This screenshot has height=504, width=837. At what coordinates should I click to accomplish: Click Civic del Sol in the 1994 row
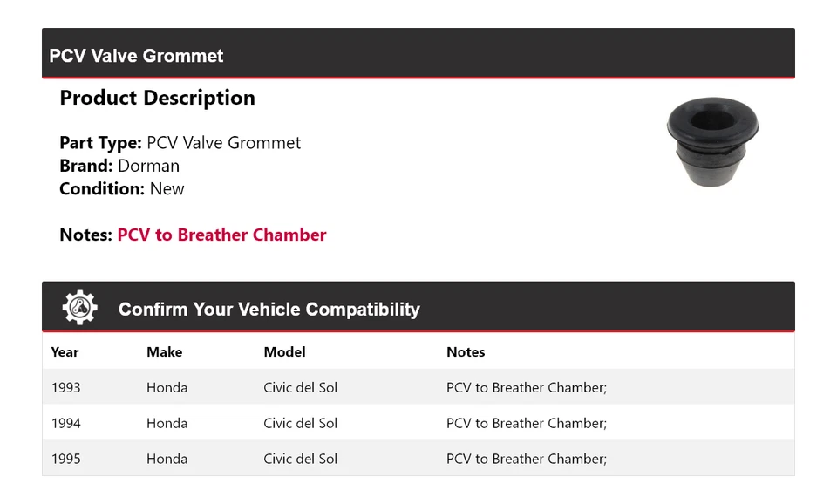coord(300,423)
